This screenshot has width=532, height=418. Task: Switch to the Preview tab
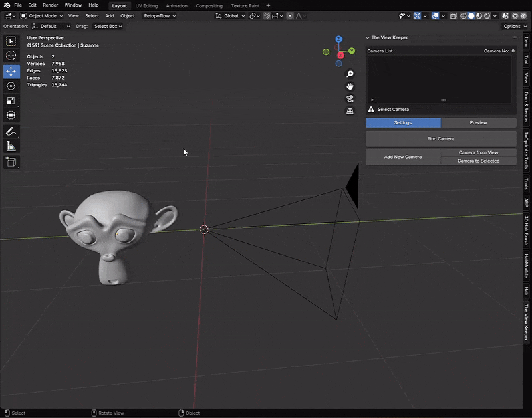pos(478,123)
